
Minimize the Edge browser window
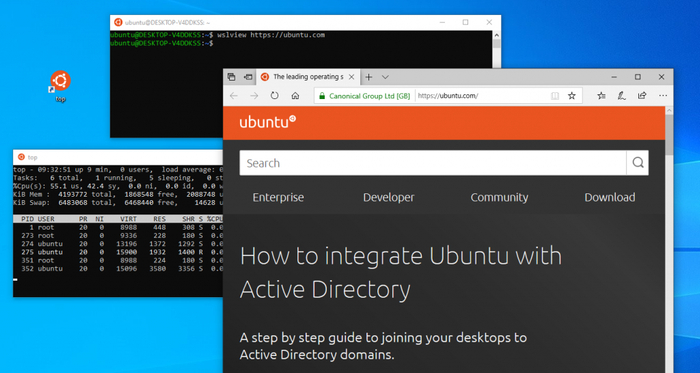point(614,77)
